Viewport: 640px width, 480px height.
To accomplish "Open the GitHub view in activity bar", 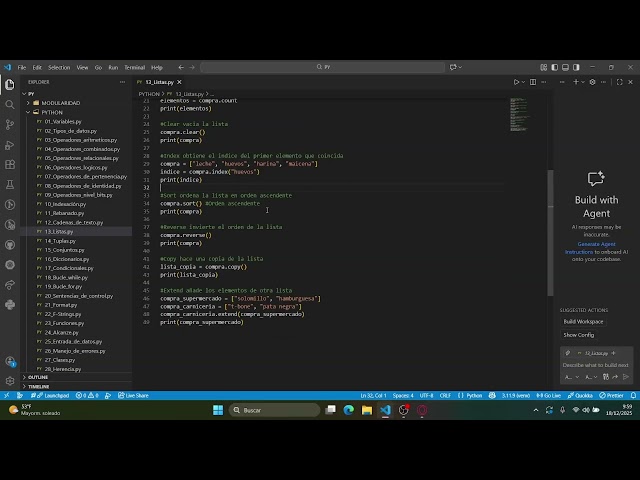I will [10, 244].
